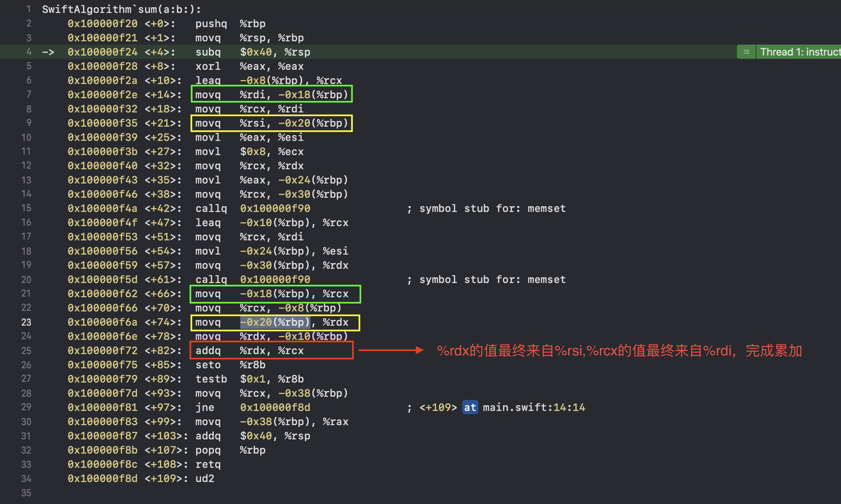The image size is (841, 504).
Task: Click address 0x100000f6a
Action: pyautogui.click(x=102, y=322)
